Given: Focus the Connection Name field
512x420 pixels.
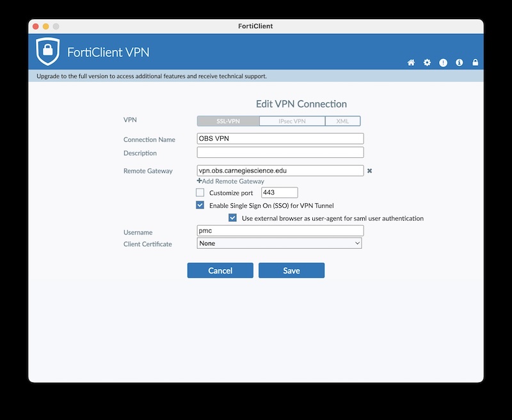Looking at the screenshot, I should pos(280,139).
